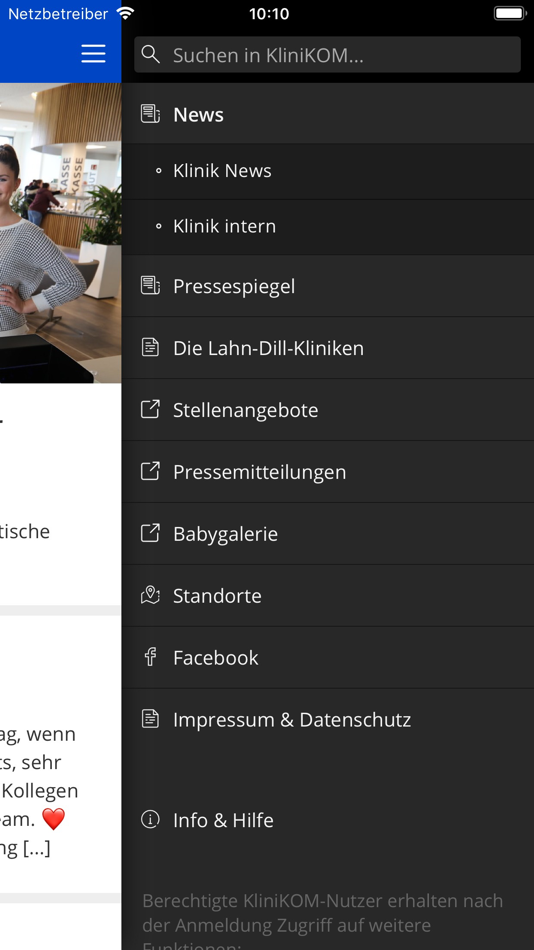Collapse the News menu section
Image resolution: width=534 pixels, height=950 pixels.
coord(327,114)
